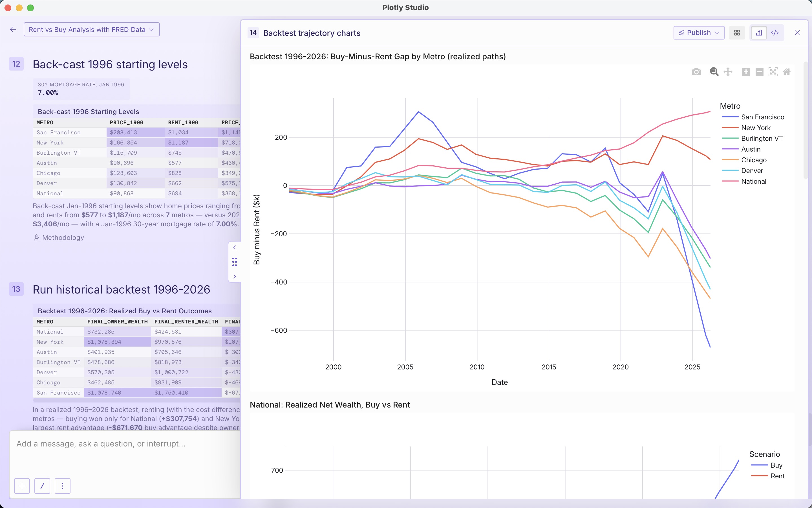Screen dimensions: 812x508
Task: Expand panel with right chevron on divider
Action: pos(235,277)
